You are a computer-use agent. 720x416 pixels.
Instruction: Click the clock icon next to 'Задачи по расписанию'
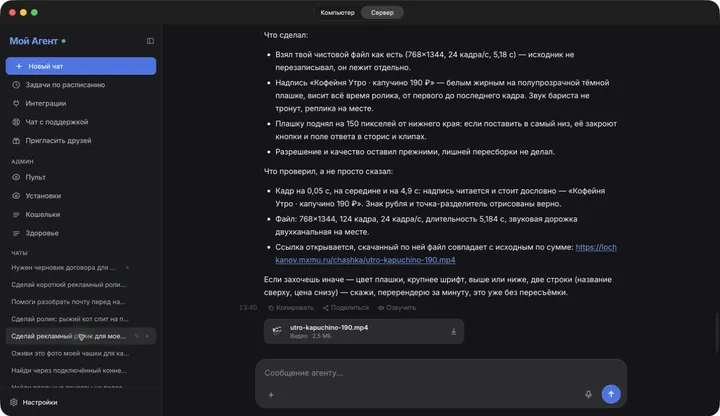tap(16, 85)
